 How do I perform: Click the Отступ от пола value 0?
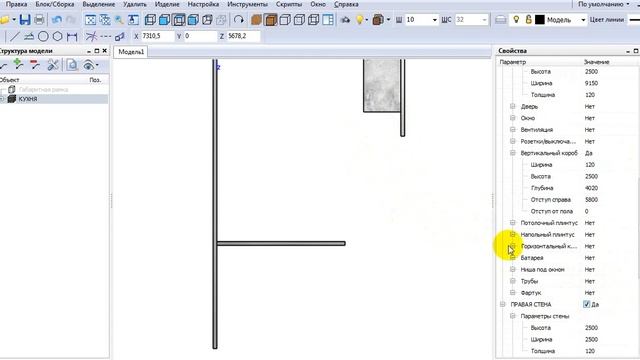587,211
